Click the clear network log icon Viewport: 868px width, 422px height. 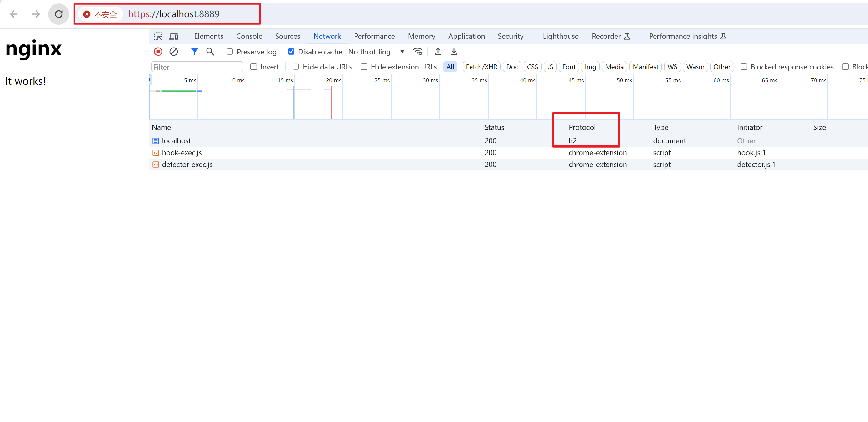pyautogui.click(x=174, y=52)
